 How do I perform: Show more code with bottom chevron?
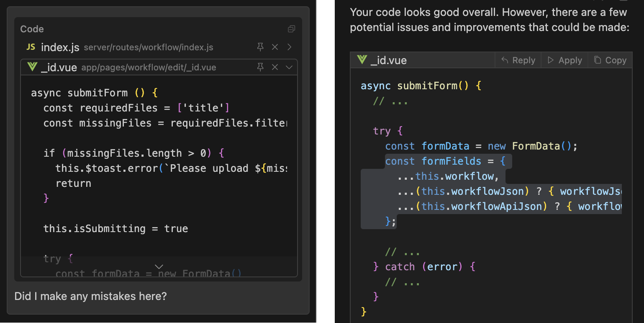pos(159,266)
